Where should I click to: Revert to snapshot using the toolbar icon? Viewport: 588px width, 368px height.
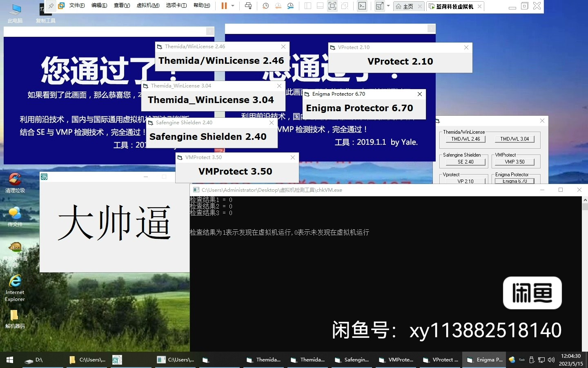click(x=278, y=6)
